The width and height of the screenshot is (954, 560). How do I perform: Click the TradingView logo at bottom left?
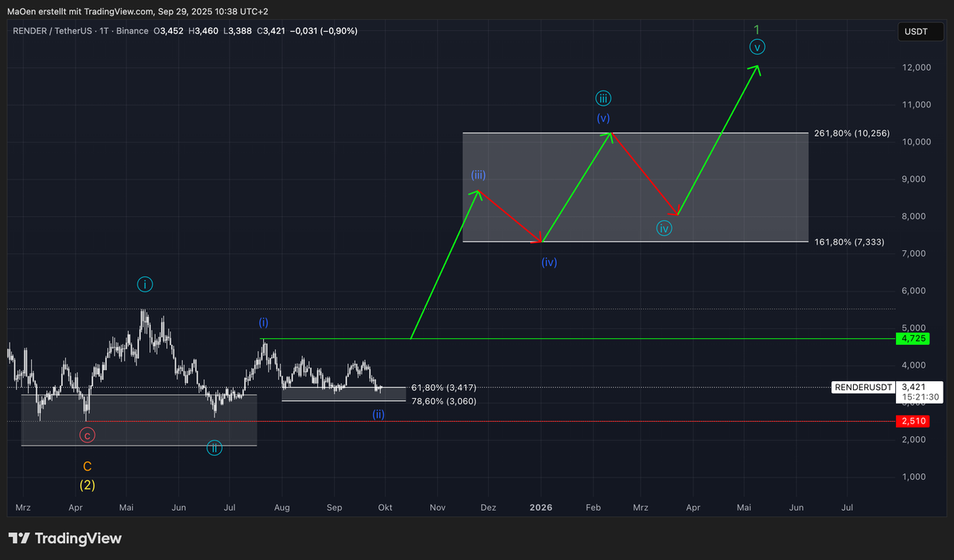(65, 539)
